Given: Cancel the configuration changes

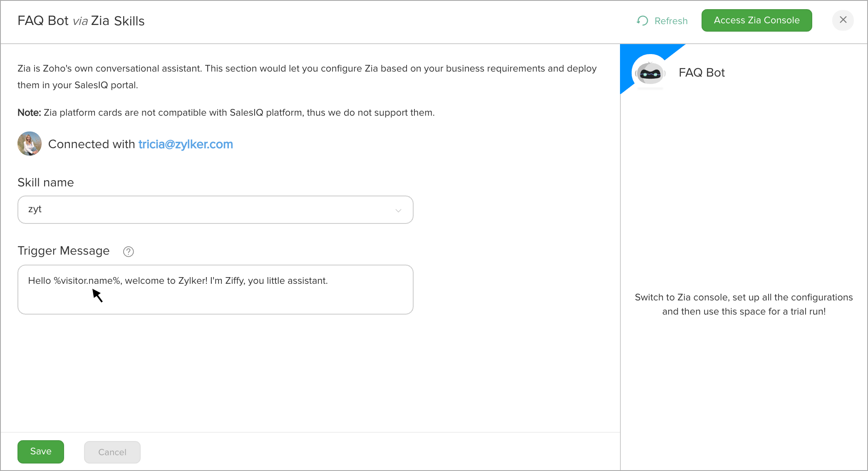Looking at the screenshot, I should pyautogui.click(x=112, y=452).
